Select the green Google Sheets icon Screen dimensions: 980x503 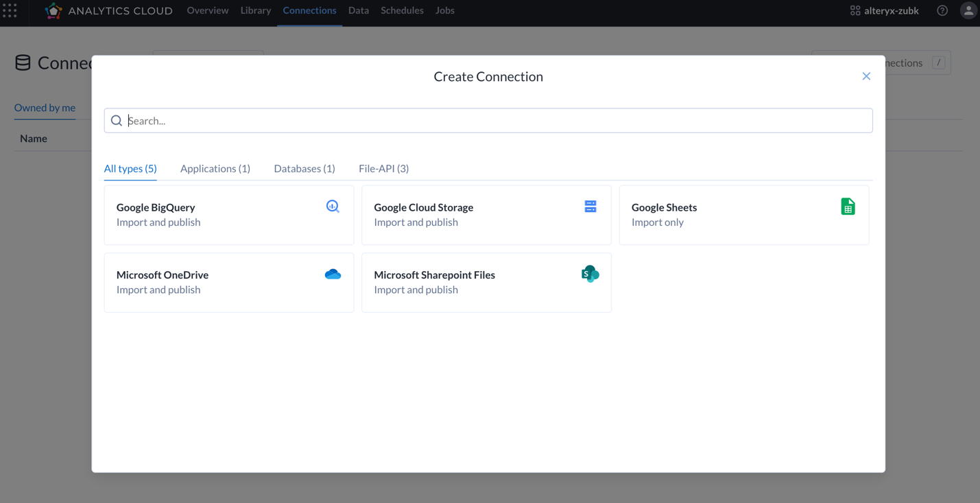click(x=848, y=206)
